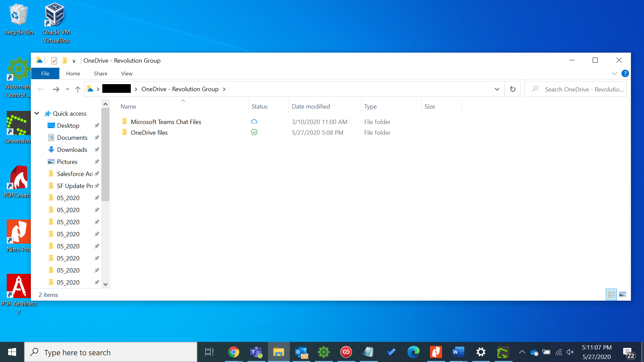Open SF Update Pr folder in Quick access

(x=75, y=186)
